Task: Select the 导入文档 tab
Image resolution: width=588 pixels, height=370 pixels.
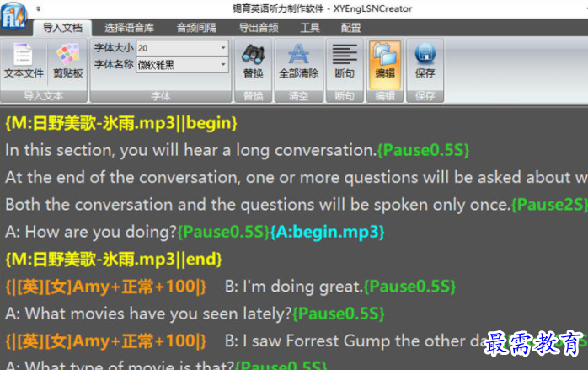Action: [63, 28]
